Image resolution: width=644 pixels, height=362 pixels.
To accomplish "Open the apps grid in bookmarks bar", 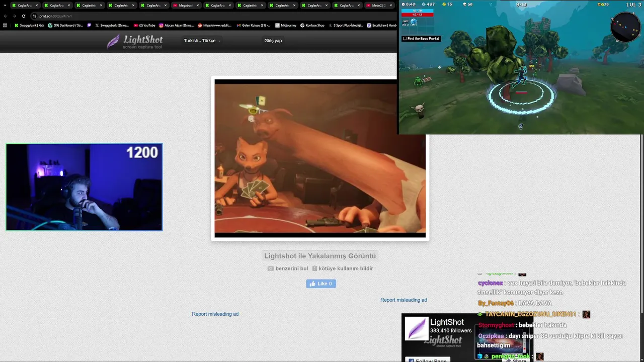I will pyautogui.click(x=5, y=25).
